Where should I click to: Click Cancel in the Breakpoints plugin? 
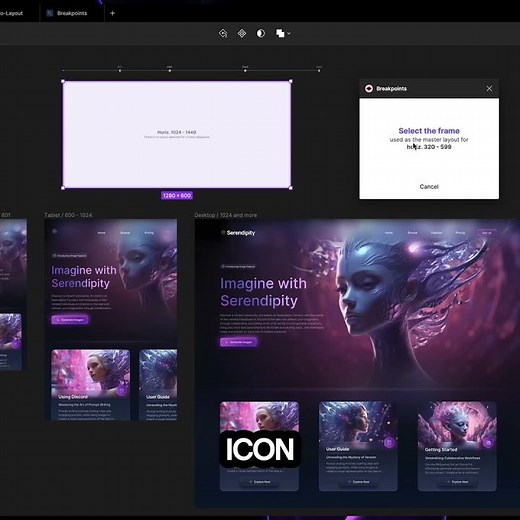pos(429,187)
